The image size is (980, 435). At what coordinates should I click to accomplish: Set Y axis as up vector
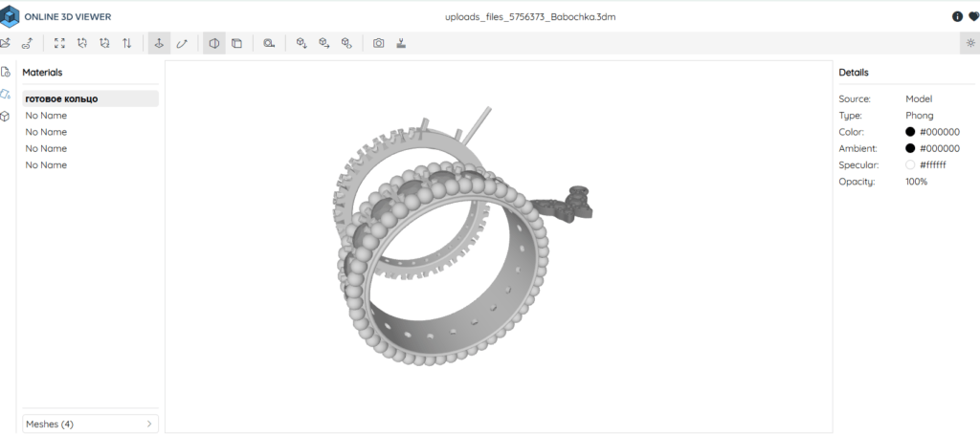pos(82,43)
